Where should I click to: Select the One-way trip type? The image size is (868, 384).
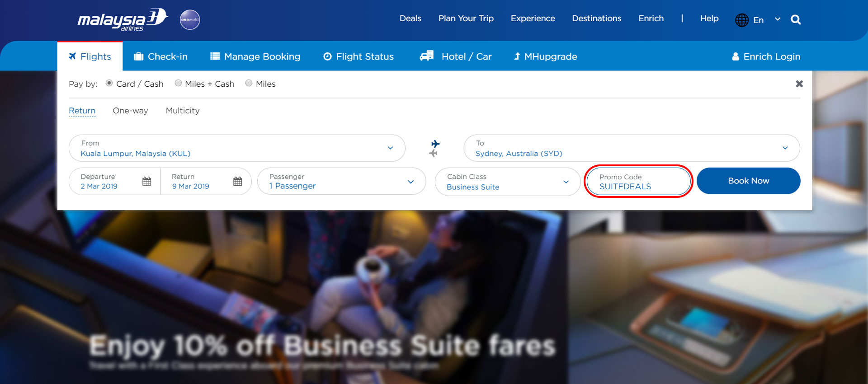click(x=131, y=111)
